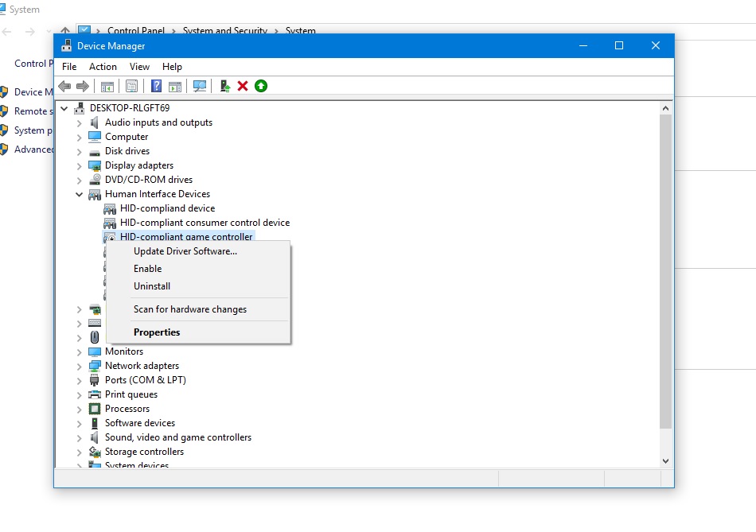Collapse the Human Interface Devices category

point(80,194)
